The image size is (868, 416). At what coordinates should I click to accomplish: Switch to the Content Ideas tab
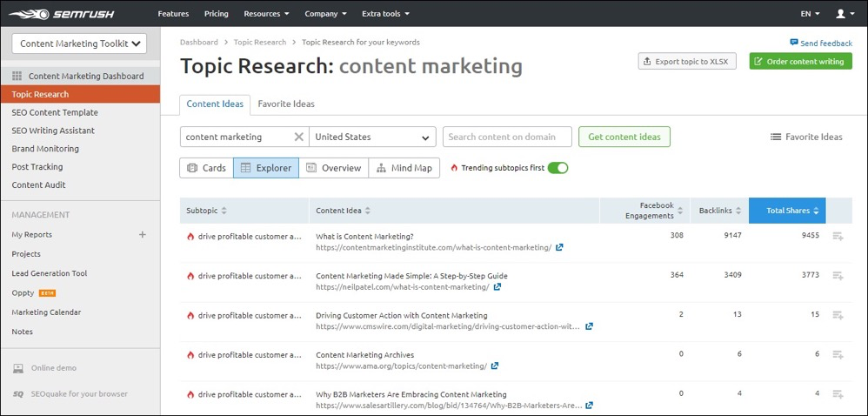(215, 104)
